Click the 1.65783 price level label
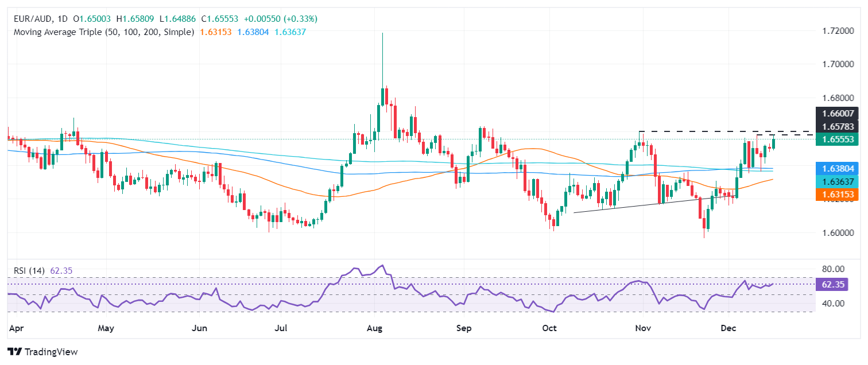This screenshot has width=868, height=365. pos(839,127)
